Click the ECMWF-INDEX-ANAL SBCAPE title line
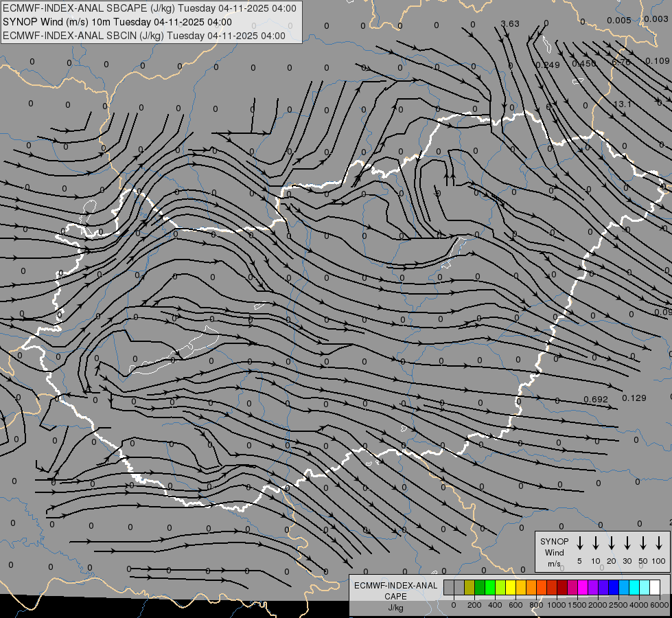672x618 pixels. click(150, 8)
